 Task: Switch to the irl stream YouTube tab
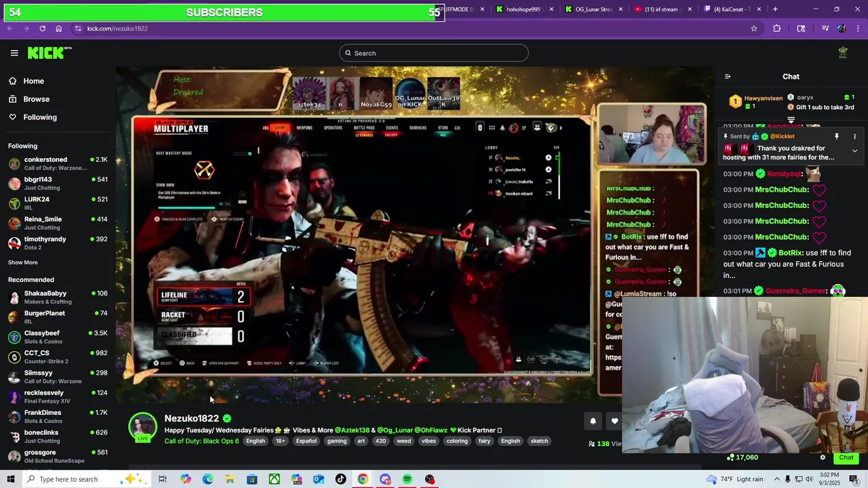pyautogui.click(x=663, y=9)
